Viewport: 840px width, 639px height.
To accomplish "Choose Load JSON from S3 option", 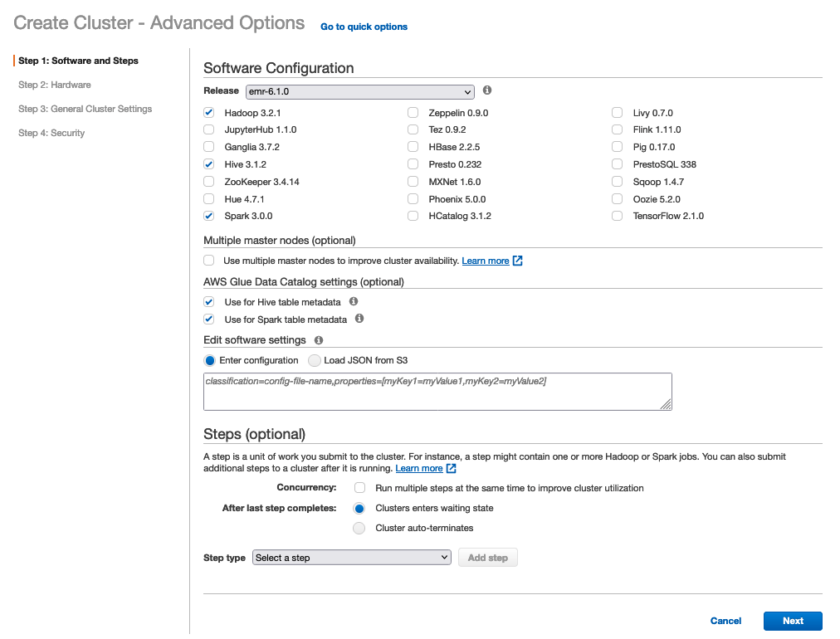I will click(x=315, y=360).
